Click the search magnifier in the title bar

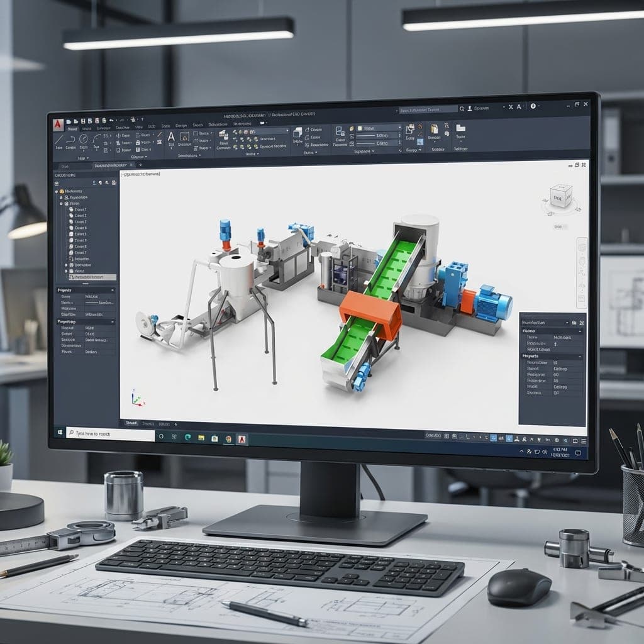[461, 108]
